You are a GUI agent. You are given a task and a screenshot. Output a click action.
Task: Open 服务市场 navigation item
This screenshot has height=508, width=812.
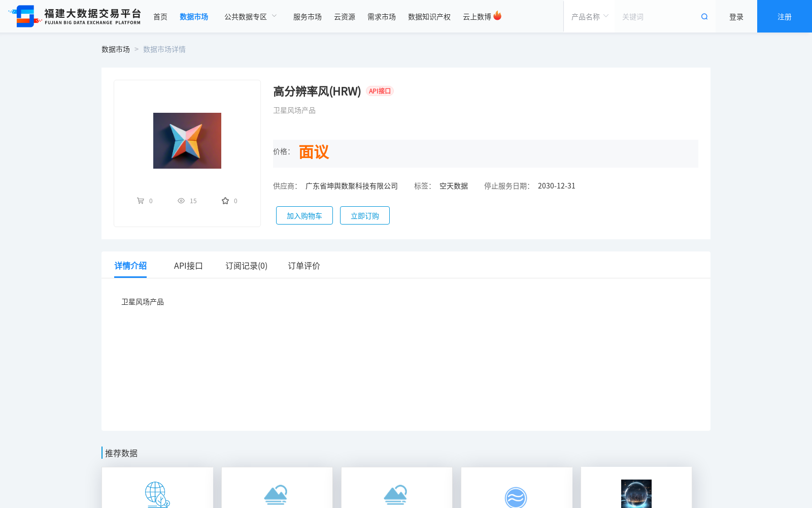(x=308, y=17)
